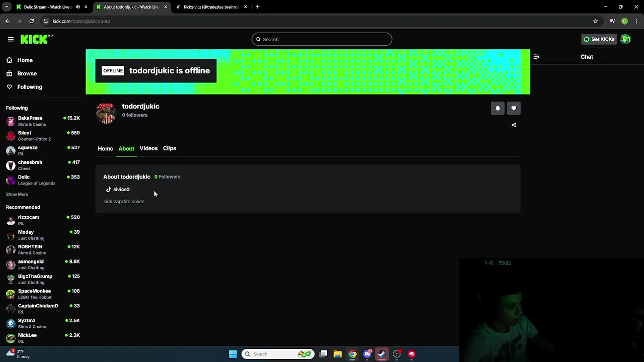
Task: View site information icon in address bar
Action: 46,21
